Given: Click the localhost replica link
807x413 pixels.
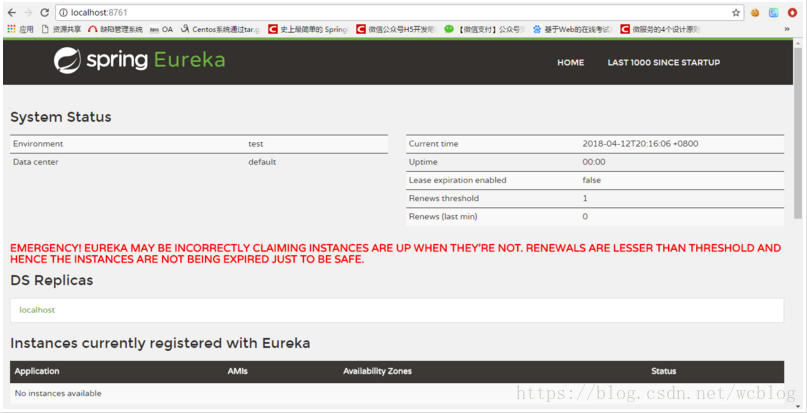Looking at the screenshot, I should click(37, 310).
